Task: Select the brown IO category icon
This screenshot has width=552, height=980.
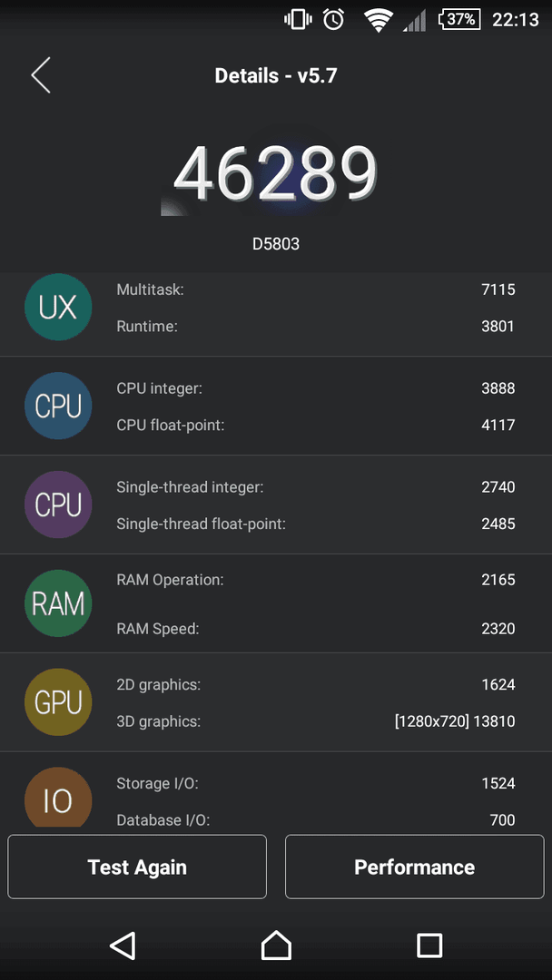Action: tap(58, 797)
